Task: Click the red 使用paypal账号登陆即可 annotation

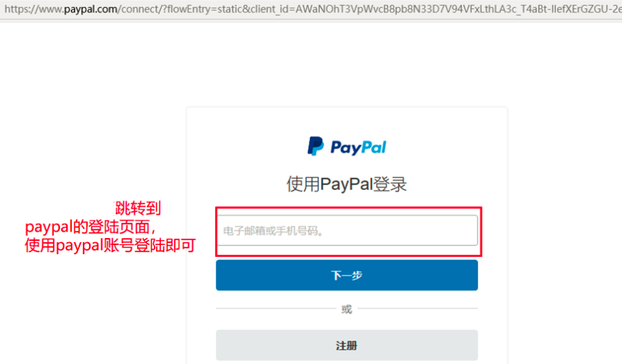Action: [x=110, y=246]
